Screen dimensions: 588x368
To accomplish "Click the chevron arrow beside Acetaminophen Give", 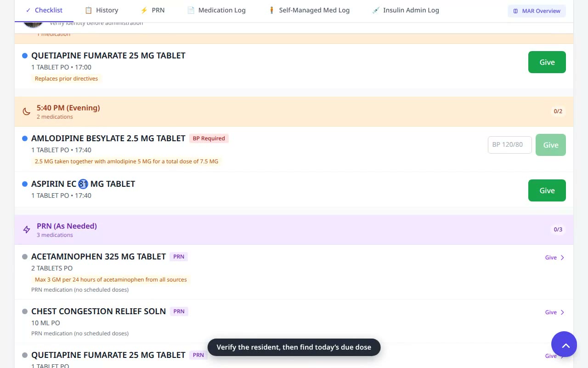I will (562, 258).
